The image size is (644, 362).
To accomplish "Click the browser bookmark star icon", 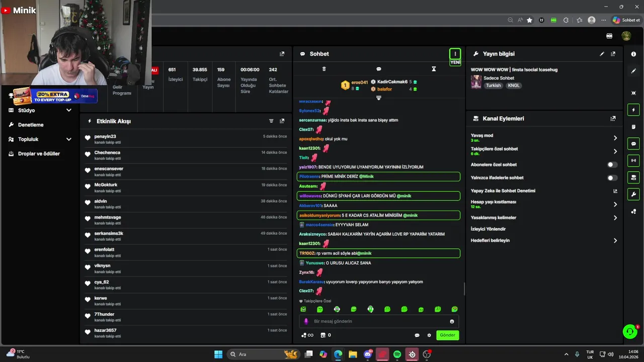I will [529, 20].
